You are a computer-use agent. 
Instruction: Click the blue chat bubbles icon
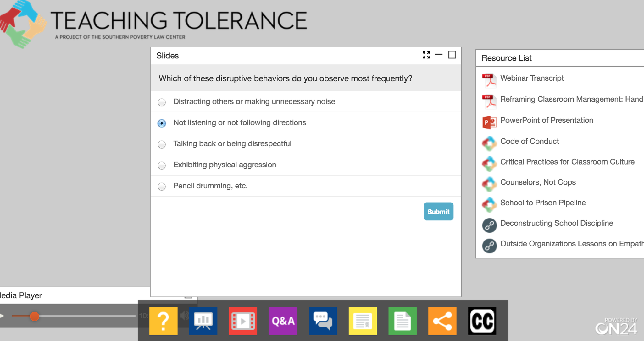click(x=323, y=321)
